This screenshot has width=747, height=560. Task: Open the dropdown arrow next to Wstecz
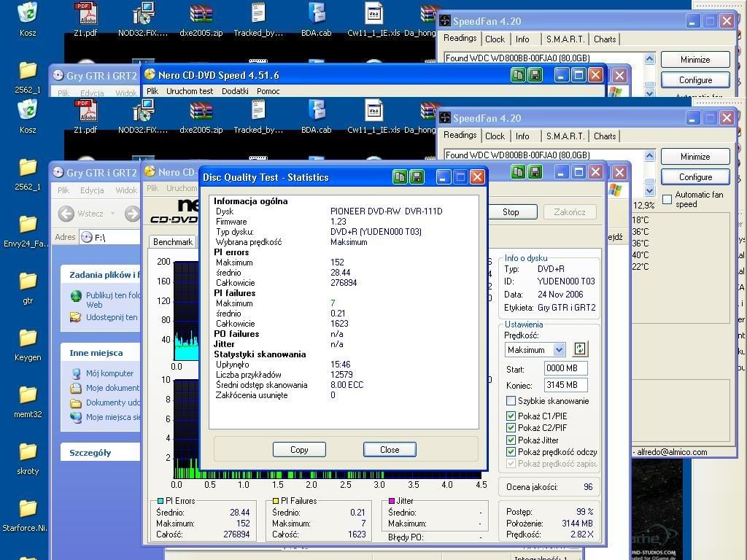click(112, 214)
